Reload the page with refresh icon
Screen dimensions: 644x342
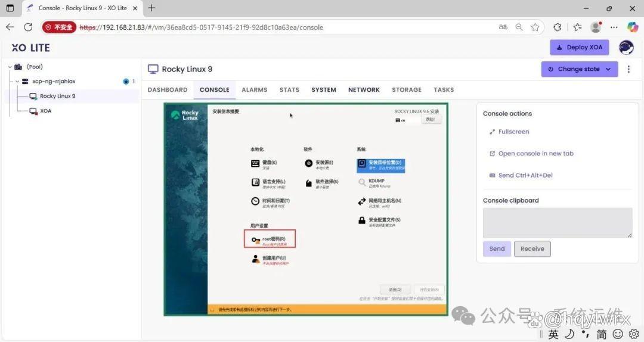coord(28,27)
